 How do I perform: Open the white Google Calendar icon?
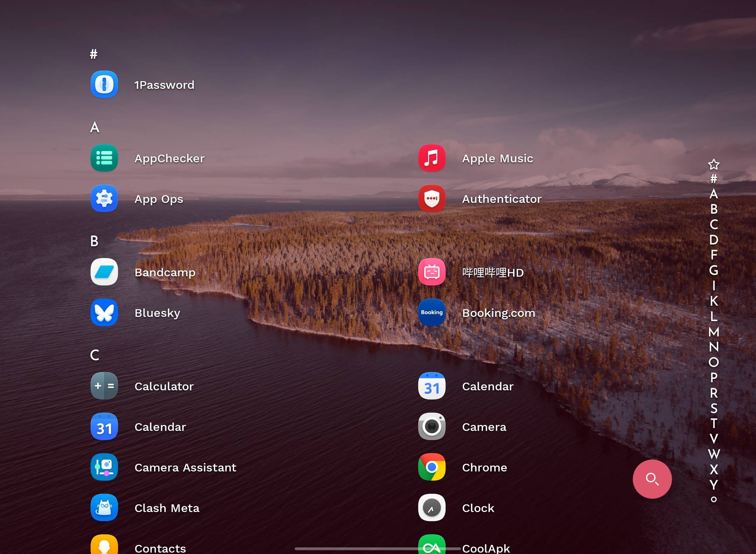[432, 386]
